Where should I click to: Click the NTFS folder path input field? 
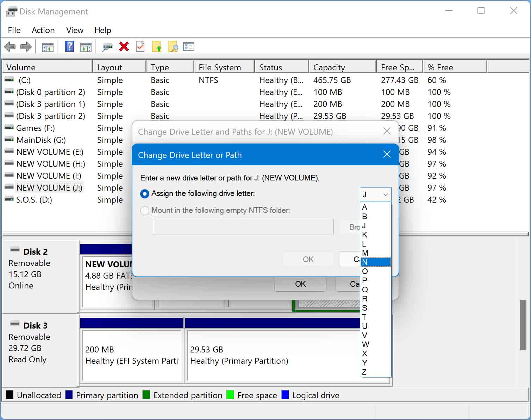243,227
